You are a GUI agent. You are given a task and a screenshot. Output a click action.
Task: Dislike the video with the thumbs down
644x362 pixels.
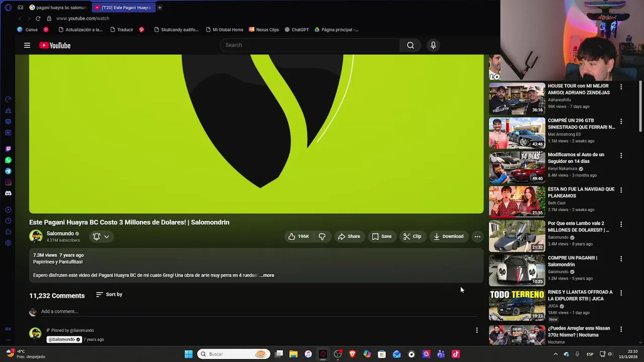322,236
